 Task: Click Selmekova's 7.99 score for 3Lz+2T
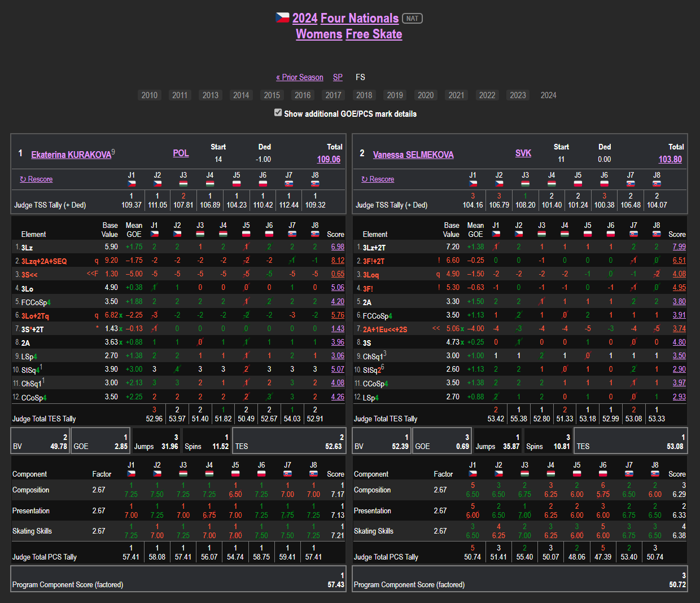[x=679, y=247]
